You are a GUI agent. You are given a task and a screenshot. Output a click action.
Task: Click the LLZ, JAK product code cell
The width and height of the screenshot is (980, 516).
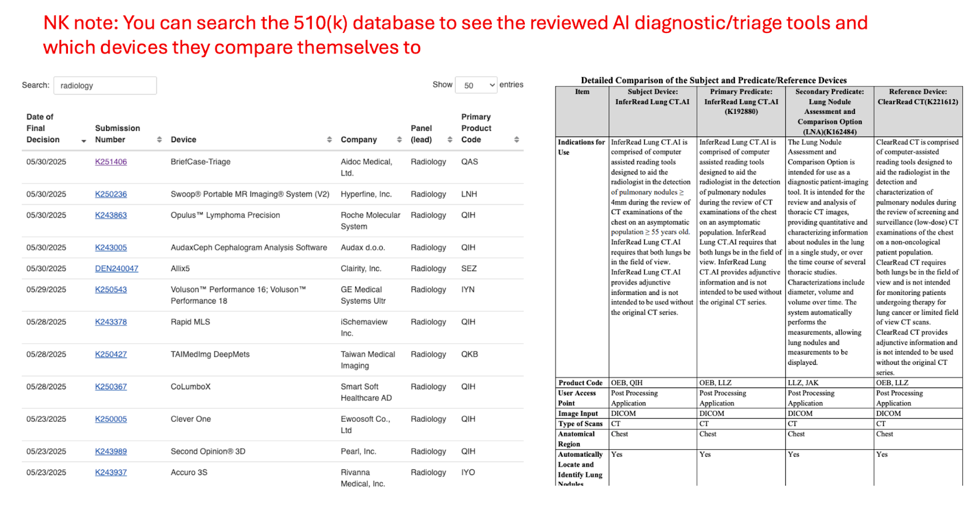click(803, 383)
